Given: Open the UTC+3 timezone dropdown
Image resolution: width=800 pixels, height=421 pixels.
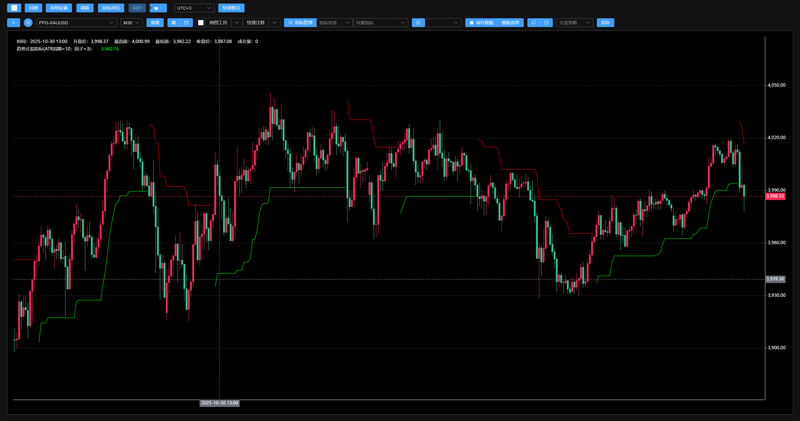Looking at the screenshot, I should click(193, 7).
